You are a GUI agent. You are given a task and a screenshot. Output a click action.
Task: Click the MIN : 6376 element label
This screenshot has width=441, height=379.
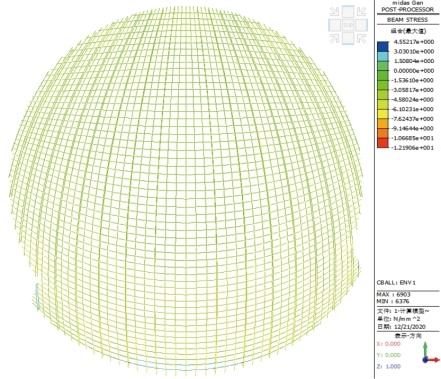click(393, 301)
